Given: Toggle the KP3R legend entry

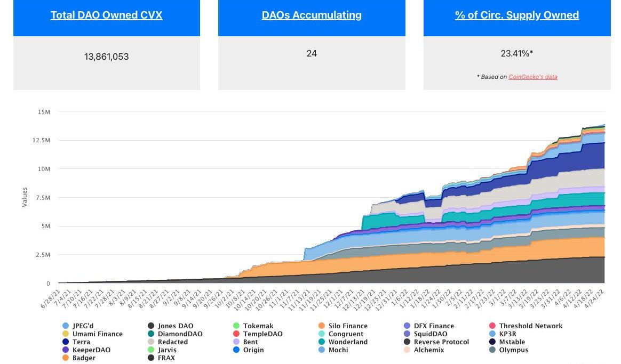Looking at the screenshot, I should tap(503, 334).
